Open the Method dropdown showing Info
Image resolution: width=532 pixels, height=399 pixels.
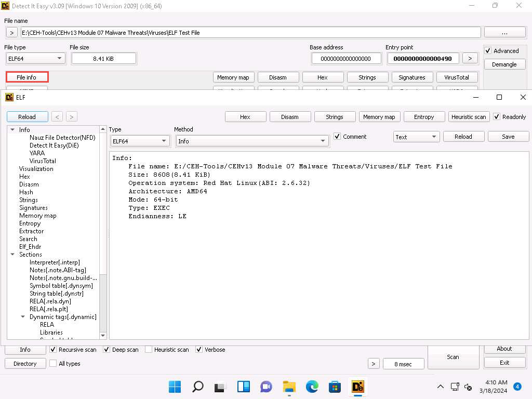pyautogui.click(x=252, y=141)
